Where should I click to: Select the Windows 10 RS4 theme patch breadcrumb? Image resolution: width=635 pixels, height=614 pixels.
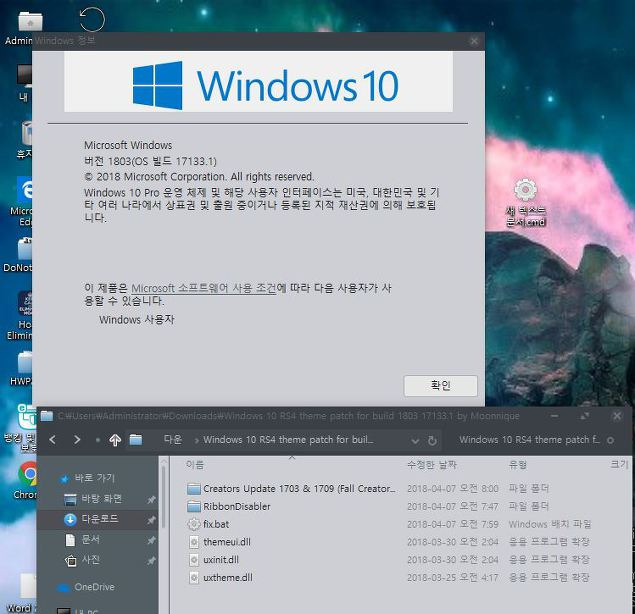[288, 439]
